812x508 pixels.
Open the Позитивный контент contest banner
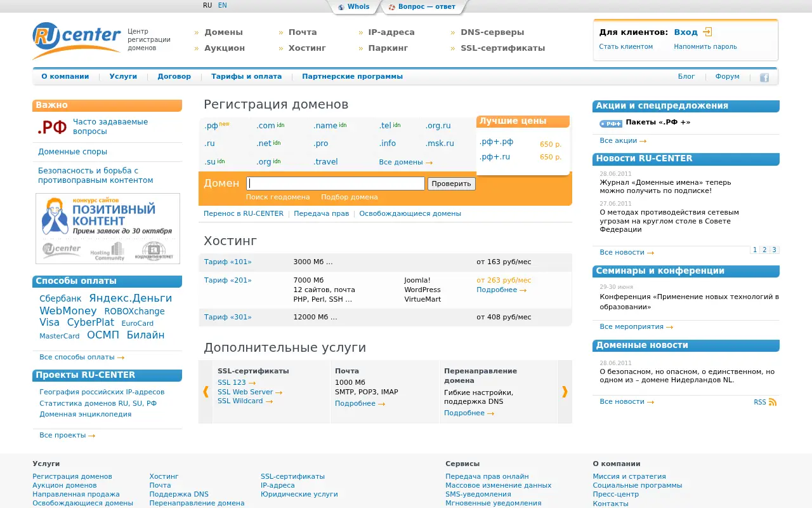pyautogui.click(x=108, y=229)
